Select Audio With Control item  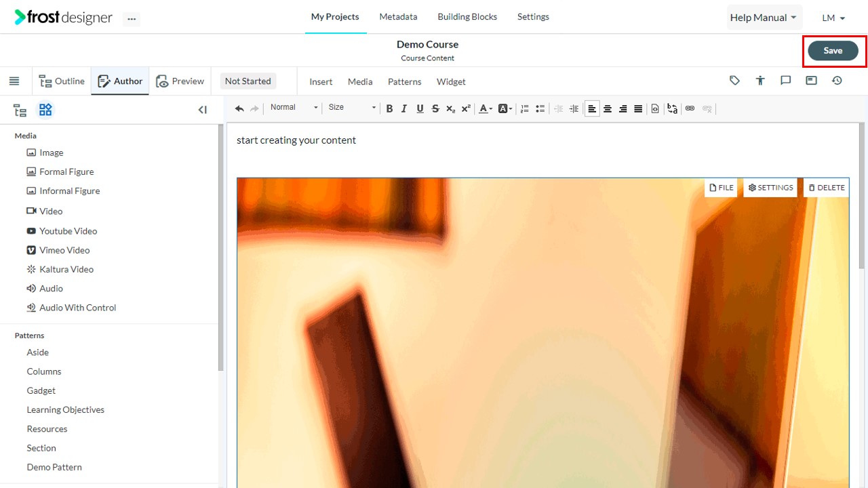click(x=71, y=308)
